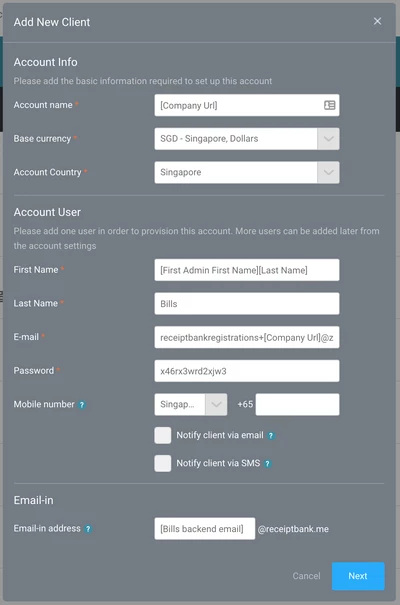
Task: Show help for Notify client via email
Action: coord(271,436)
